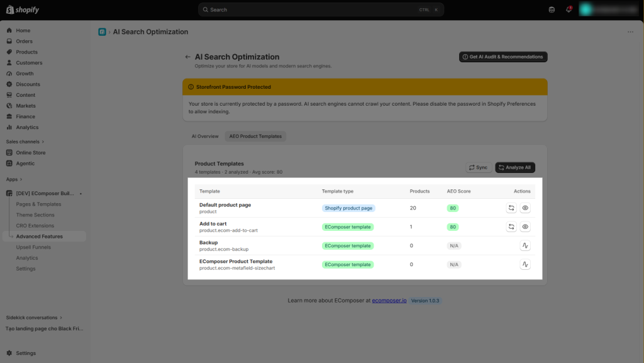Click the Analytics bar chart icon
Image resolution: width=644 pixels, height=363 pixels.
(9, 127)
